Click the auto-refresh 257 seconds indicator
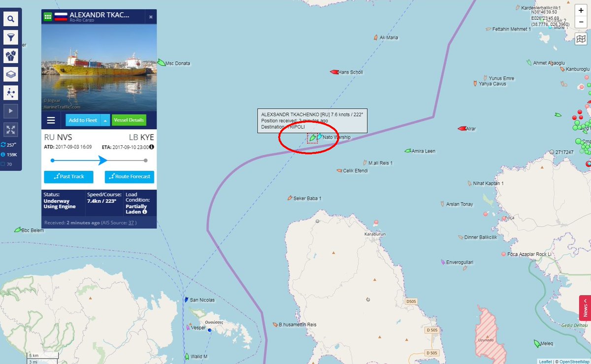The width and height of the screenshot is (591, 364). (x=9, y=145)
